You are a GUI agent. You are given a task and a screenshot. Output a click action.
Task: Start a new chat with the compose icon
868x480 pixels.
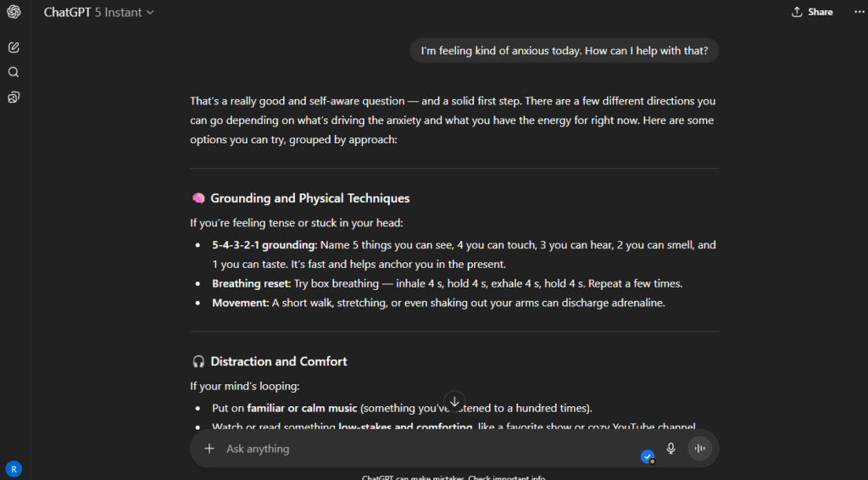point(14,47)
